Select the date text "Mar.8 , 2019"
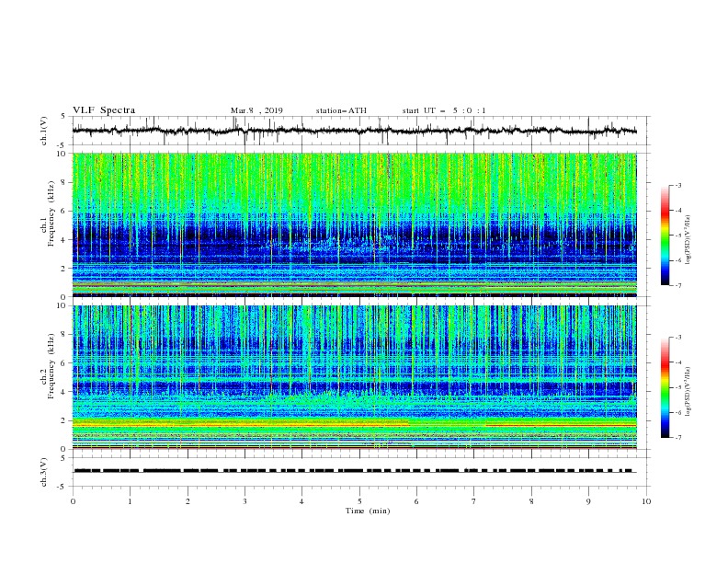 click(256, 110)
